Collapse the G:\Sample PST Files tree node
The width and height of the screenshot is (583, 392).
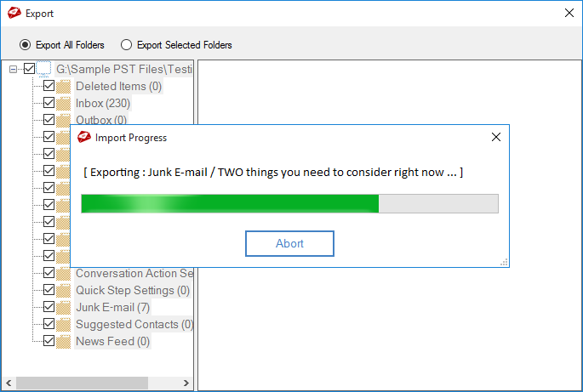[13, 69]
